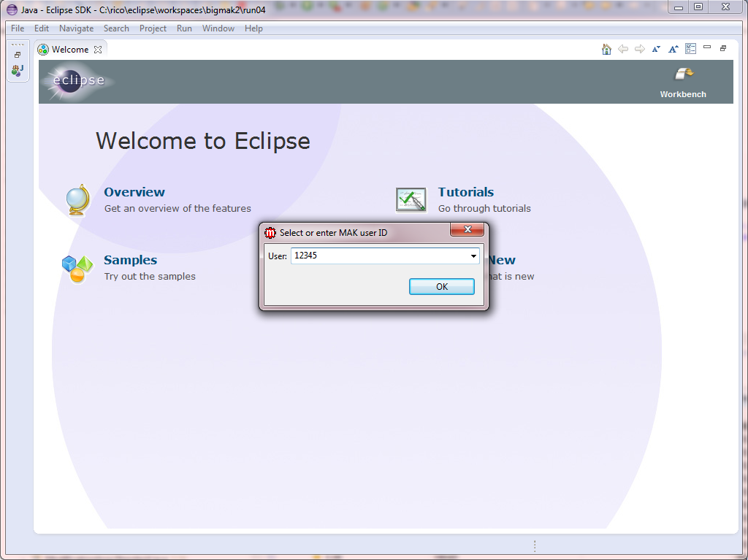Screen dimensions: 748x560
Task: Click the Overview globe icon
Action: [77, 200]
